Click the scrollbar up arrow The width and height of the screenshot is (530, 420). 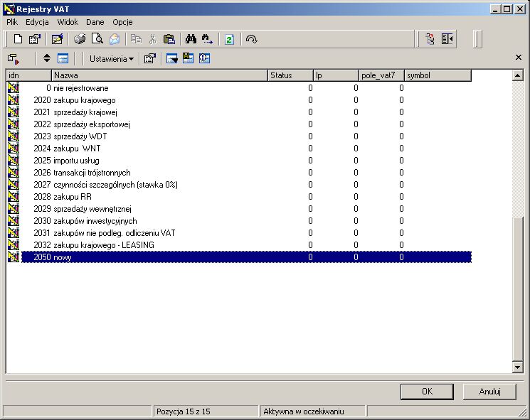coord(517,75)
